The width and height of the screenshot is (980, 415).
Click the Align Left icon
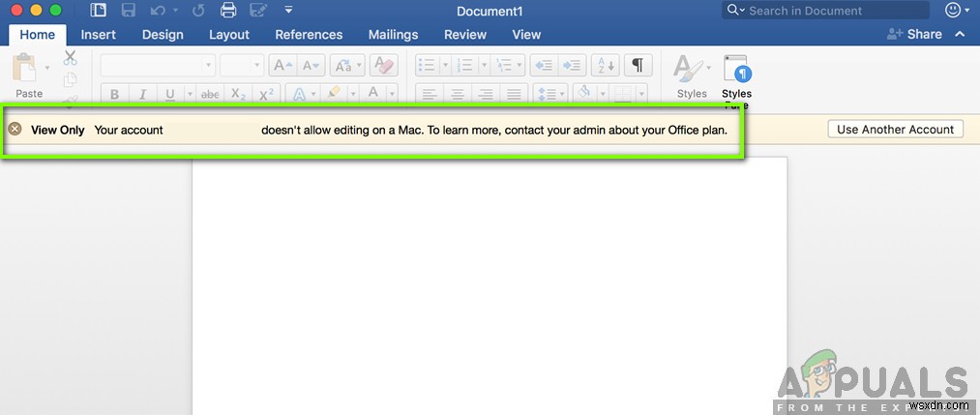coord(430,95)
